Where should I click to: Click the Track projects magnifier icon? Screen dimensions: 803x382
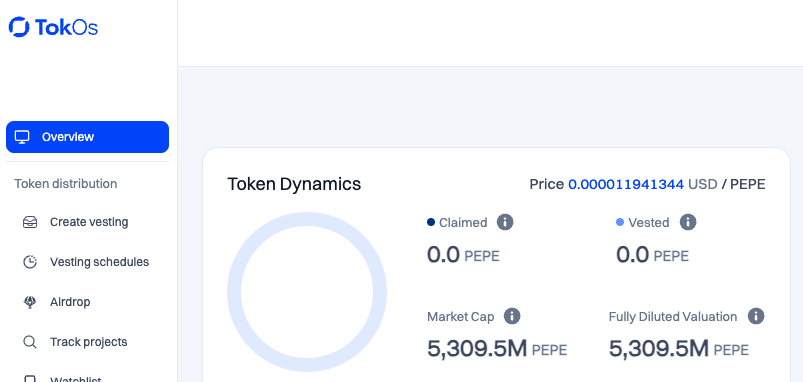click(30, 342)
